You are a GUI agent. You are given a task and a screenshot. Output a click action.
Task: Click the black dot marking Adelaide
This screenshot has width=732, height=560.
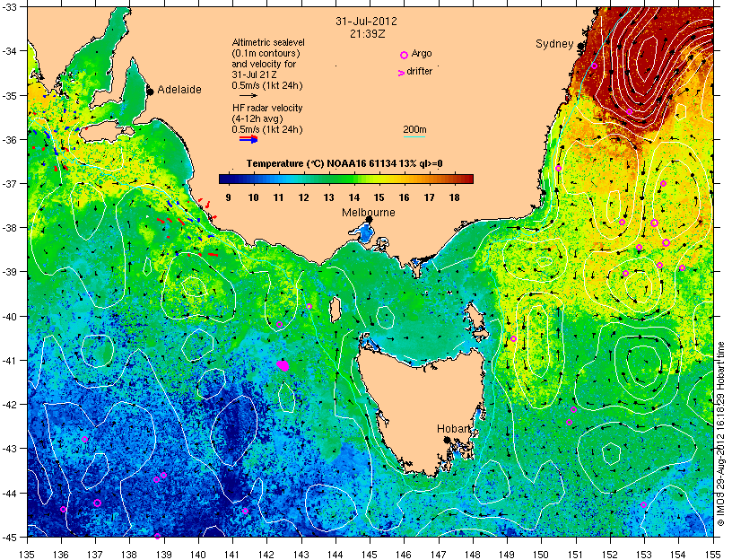(150, 91)
